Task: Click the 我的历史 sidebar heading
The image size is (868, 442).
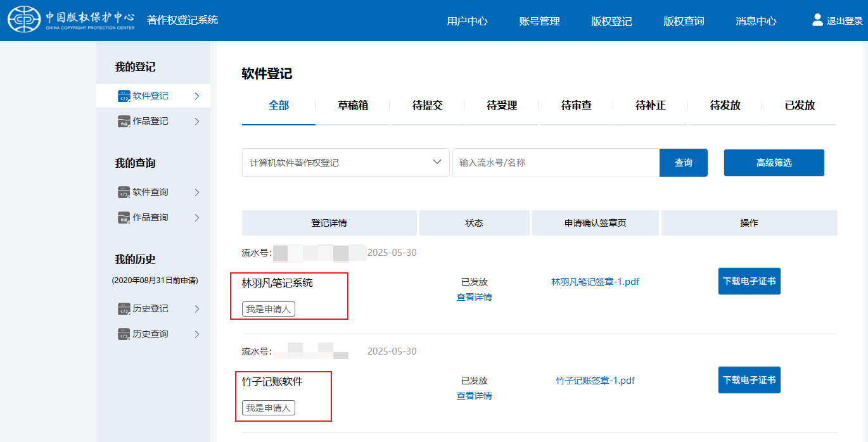Action: [x=135, y=260]
